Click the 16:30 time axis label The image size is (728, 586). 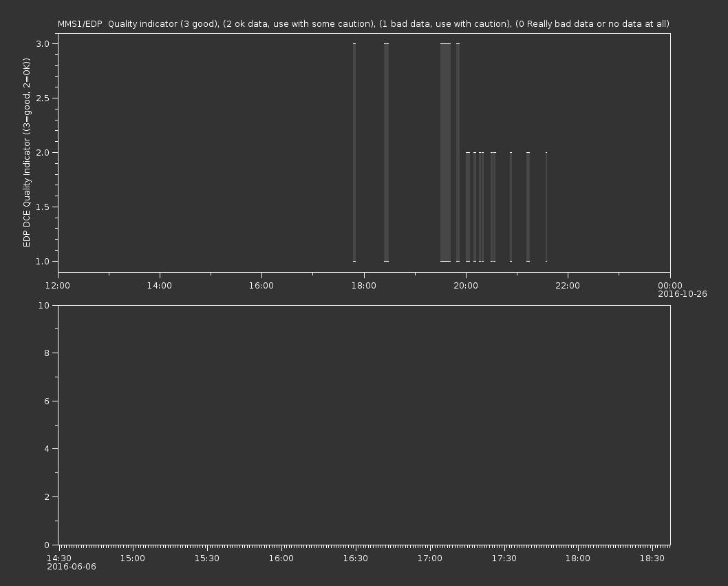coord(356,558)
